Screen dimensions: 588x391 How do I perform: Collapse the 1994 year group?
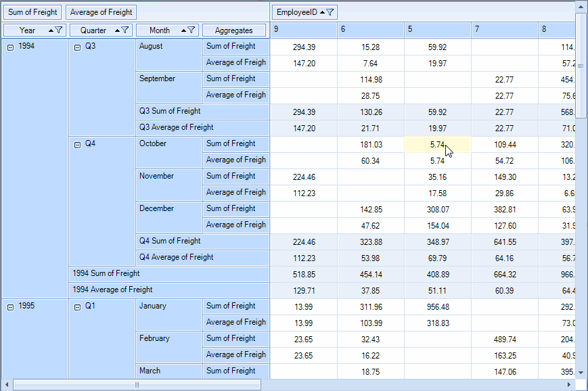[x=10, y=47]
